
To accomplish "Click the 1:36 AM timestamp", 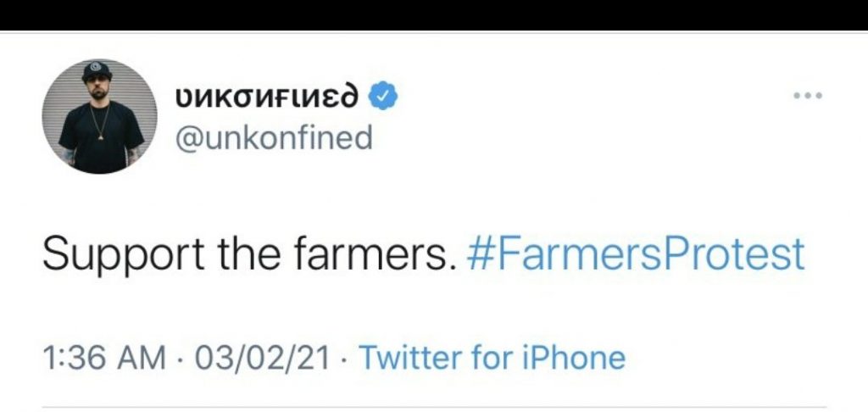I will (x=103, y=357).
